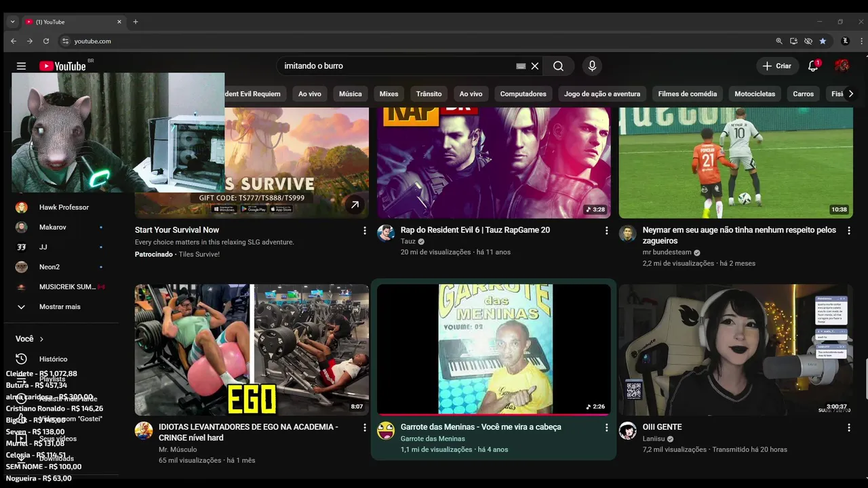The width and height of the screenshot is (868, 488).
Task: Open Neon2 subscription channel
Action: [x=61, y=267]
